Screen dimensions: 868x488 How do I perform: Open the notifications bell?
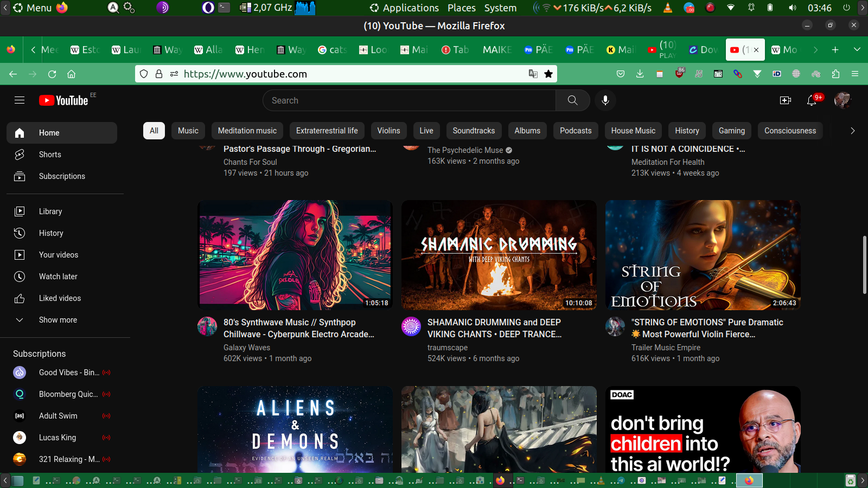point(812,100)
